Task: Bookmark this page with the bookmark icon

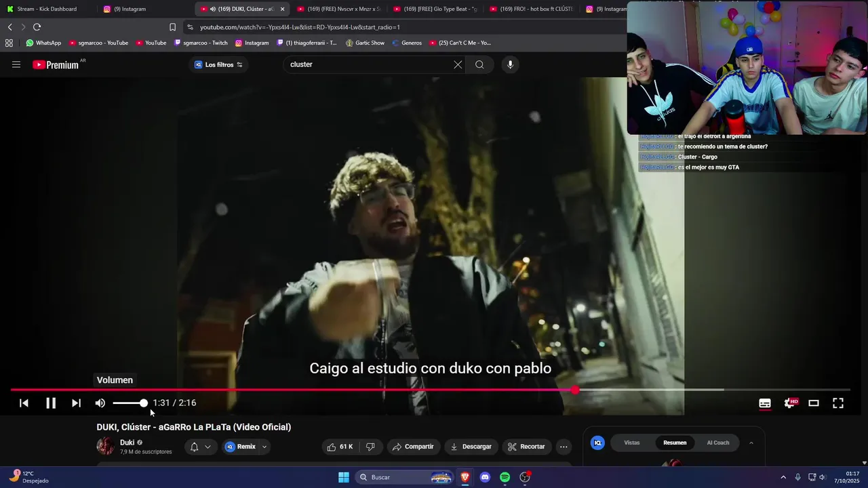Action: point(172,27)
